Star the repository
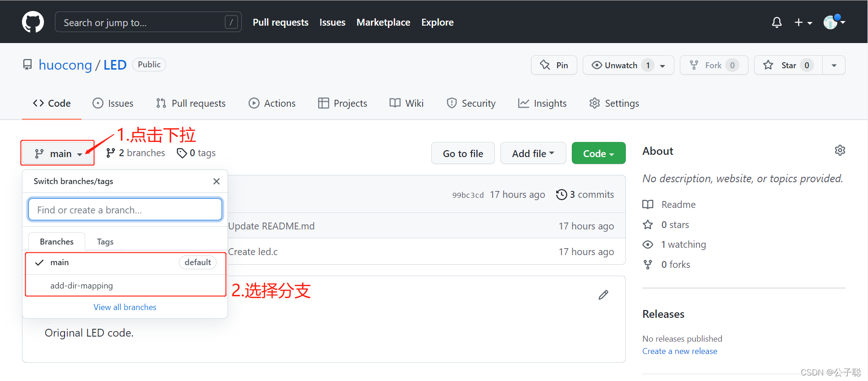 788,65
